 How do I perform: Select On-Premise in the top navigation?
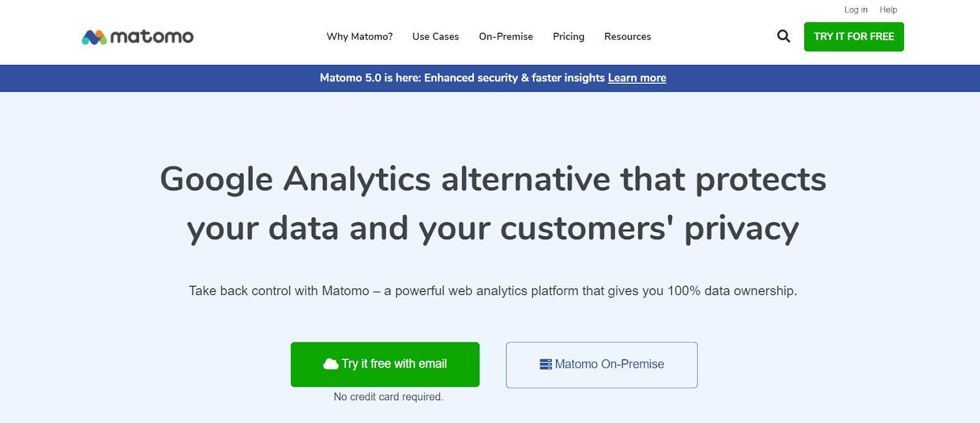point(506,37)
